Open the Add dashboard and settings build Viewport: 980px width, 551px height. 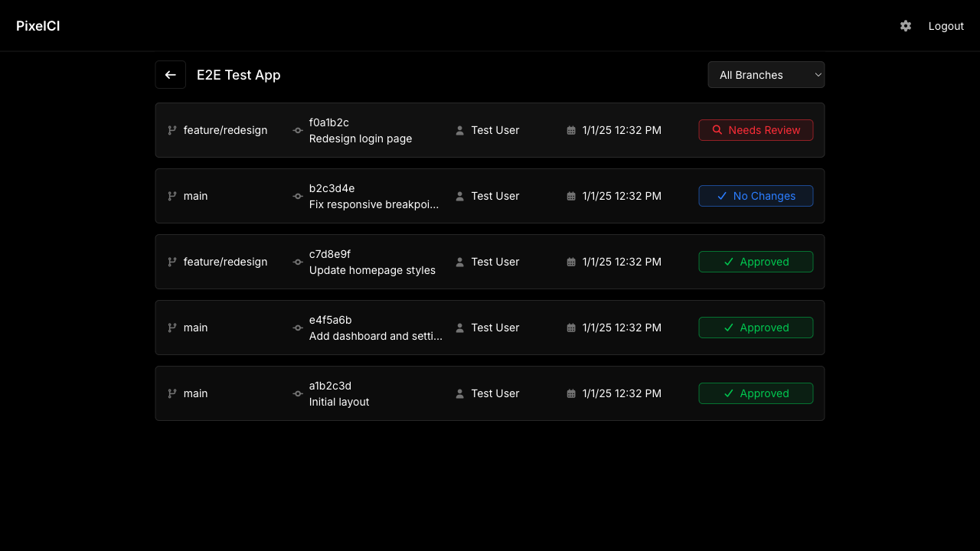coord(375,337)
